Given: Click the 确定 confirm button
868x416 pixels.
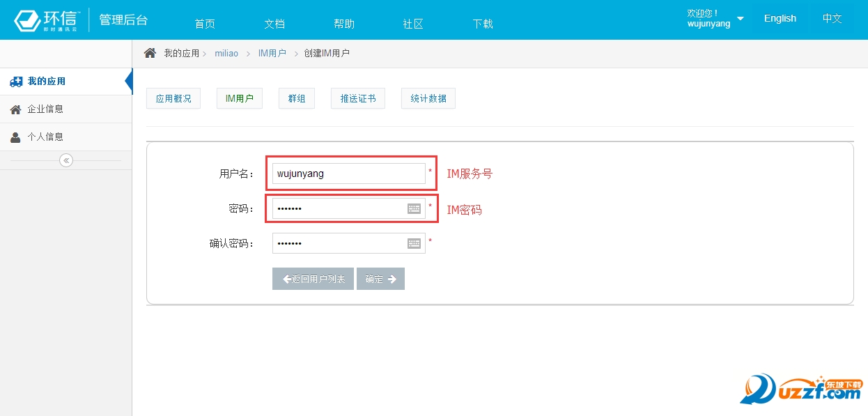Looking at the screenshot, I should pos(380,279).
